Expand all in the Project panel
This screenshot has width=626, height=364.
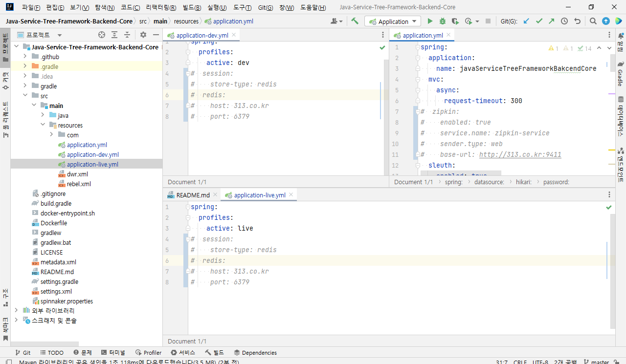pyautogui.click(x=114, y=35)
